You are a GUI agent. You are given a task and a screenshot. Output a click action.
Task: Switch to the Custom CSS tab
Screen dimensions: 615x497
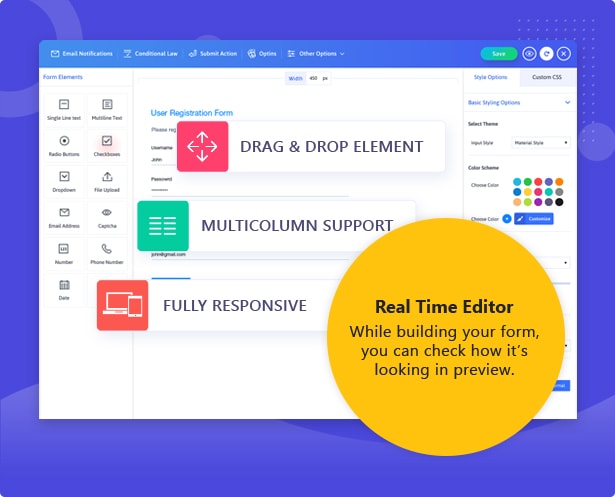(x=548, y=77)
